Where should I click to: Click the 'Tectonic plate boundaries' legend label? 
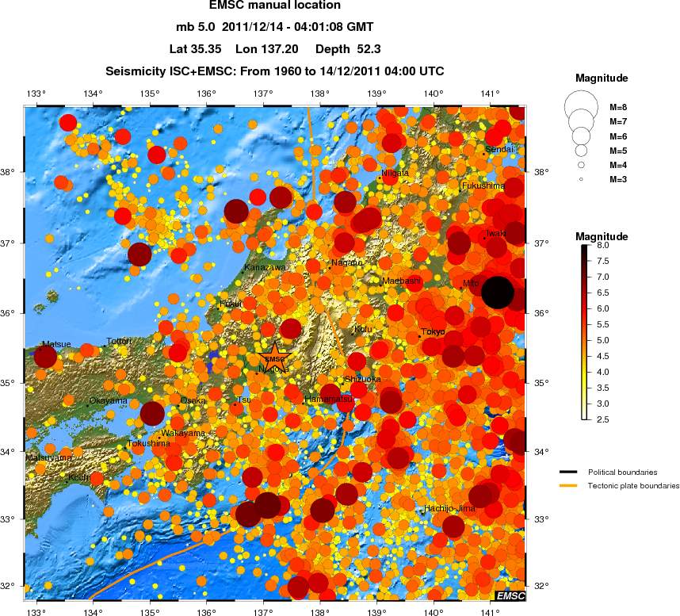pos(633,486)
